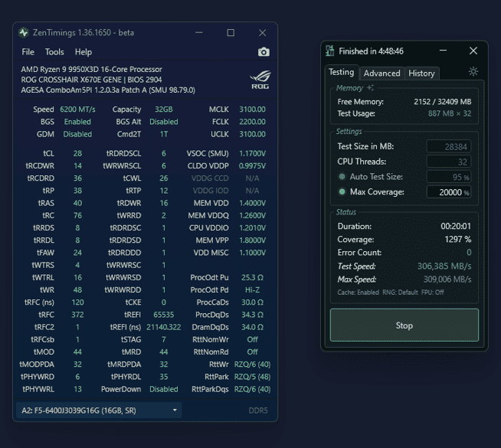
Task: Click the sparkle icon next to Memory heading
Action: [370, 87]
